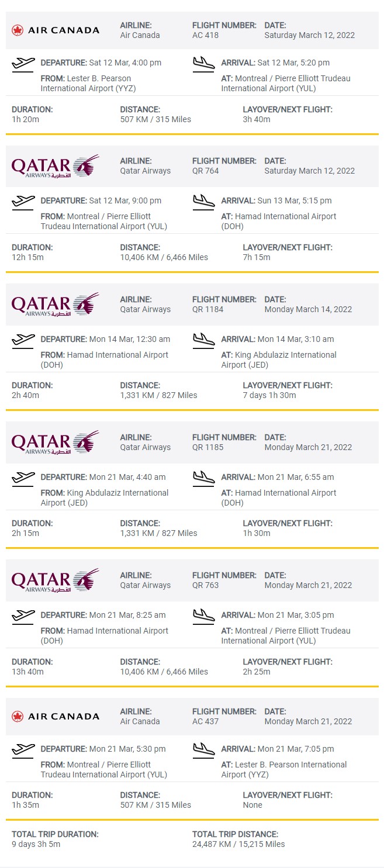Screen dimensions: 384x868
Task: Click the Qatar Airways logo for flight QR 763
Action: click(56, 580)
